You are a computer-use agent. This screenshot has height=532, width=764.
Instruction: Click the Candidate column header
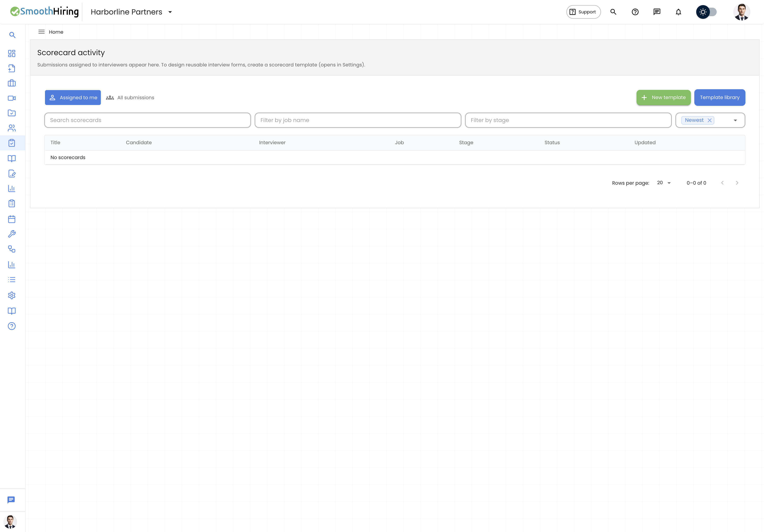[x=139, y=143]
